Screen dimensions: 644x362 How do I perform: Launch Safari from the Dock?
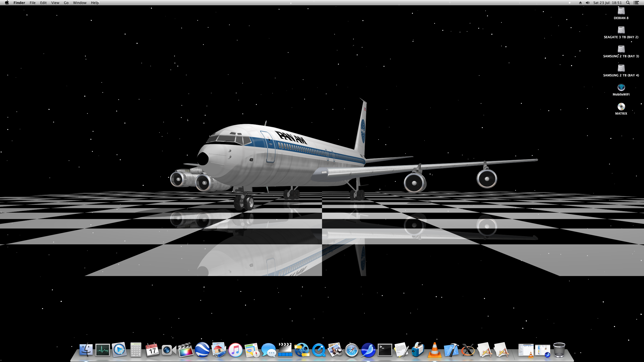pos(352,350)
